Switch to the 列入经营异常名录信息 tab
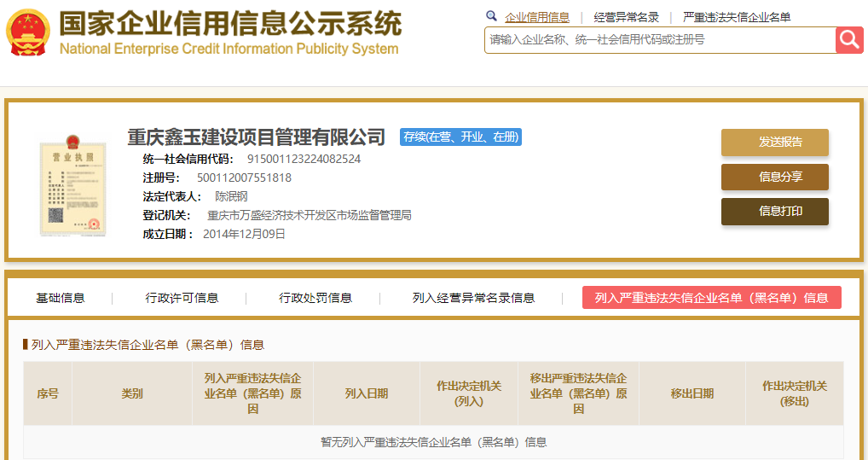This screenshot has height=460, width=868. tap(473, 298)
